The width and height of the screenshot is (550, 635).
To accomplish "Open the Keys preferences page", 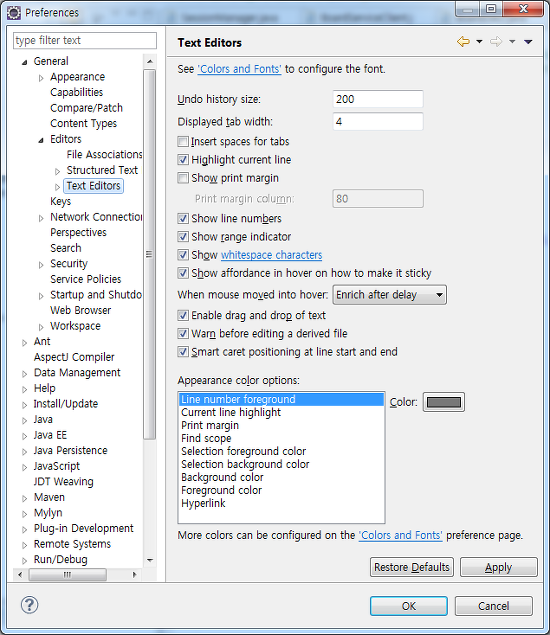I will 60,201.
